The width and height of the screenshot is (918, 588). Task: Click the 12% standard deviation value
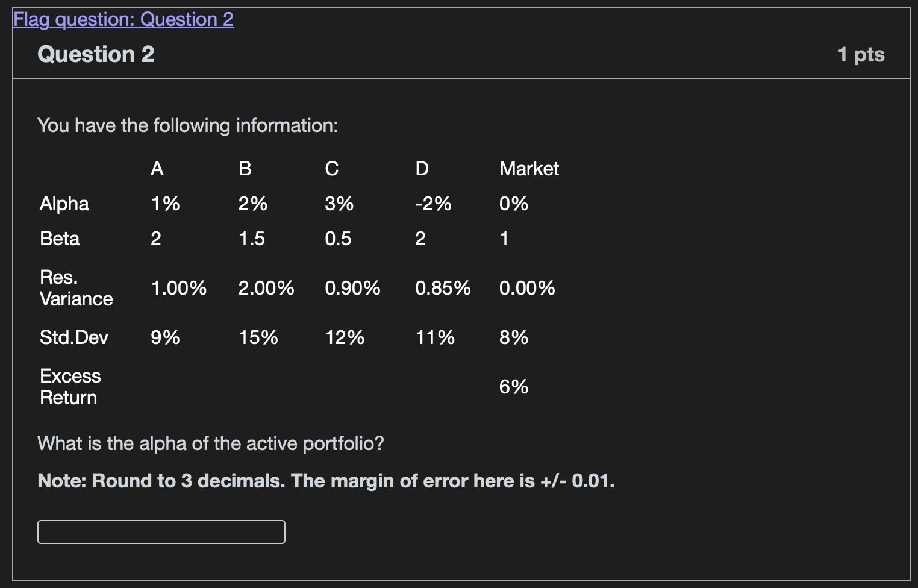[x=345, y=337]
